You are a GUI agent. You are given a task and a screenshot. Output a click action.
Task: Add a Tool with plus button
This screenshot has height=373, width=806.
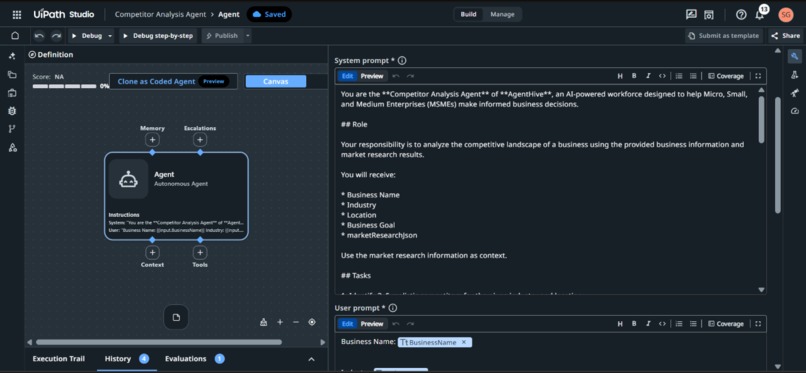(200, 253)
